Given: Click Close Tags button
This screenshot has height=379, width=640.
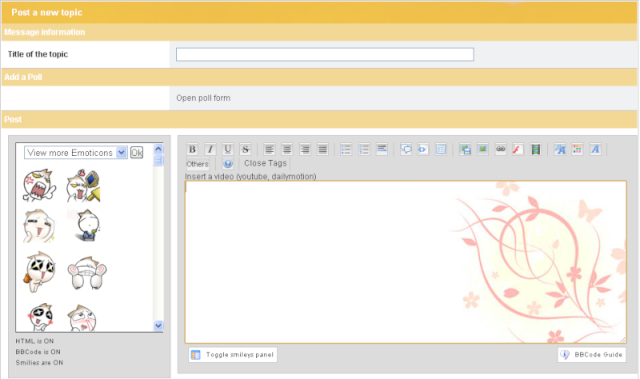Looking at the screenshot, I should coord(265,163).
